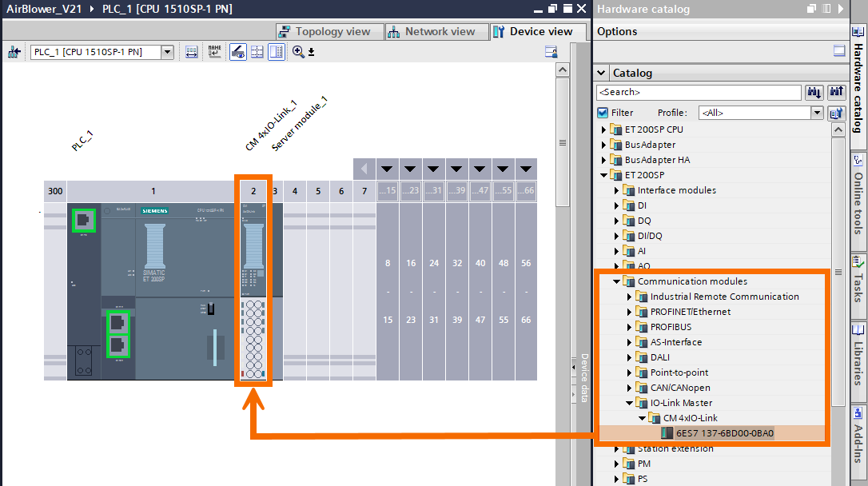Select the DALI folder
The image size is (868, 486).
tap(659, 357)
